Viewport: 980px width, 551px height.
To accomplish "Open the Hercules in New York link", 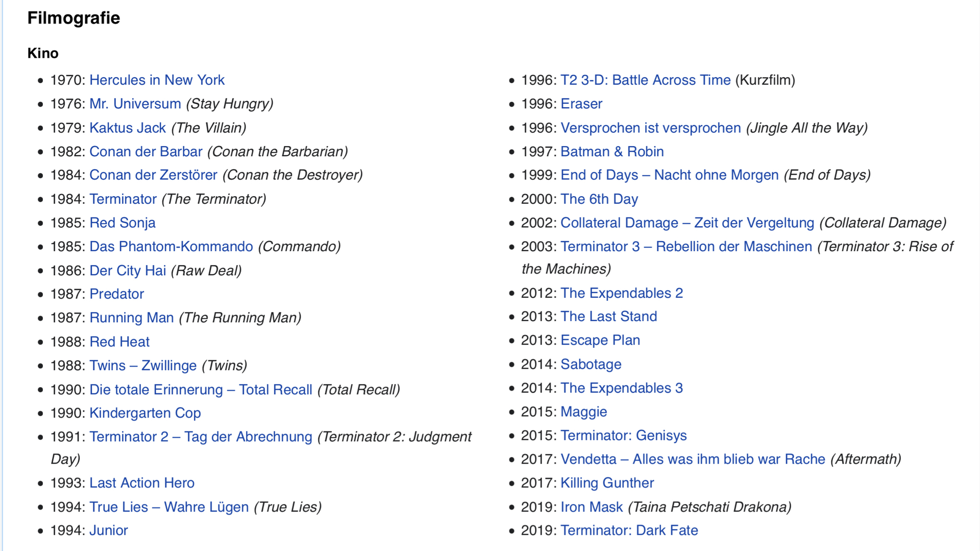I will click(x=157, y=80).
